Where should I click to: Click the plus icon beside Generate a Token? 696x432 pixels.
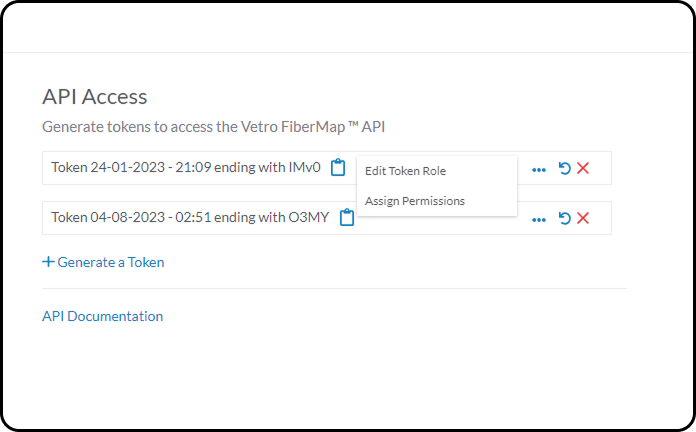tap(48, 262)
